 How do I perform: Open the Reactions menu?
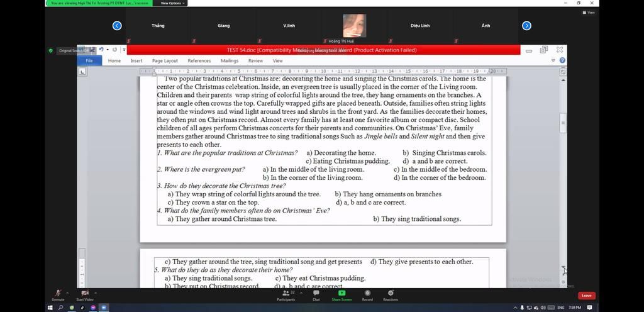click(x=391, y=295)
